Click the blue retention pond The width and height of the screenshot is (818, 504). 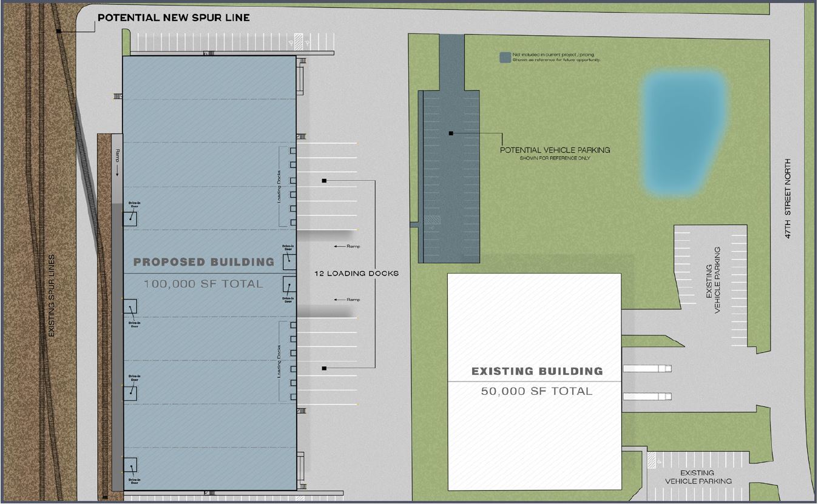coord(684,131)
